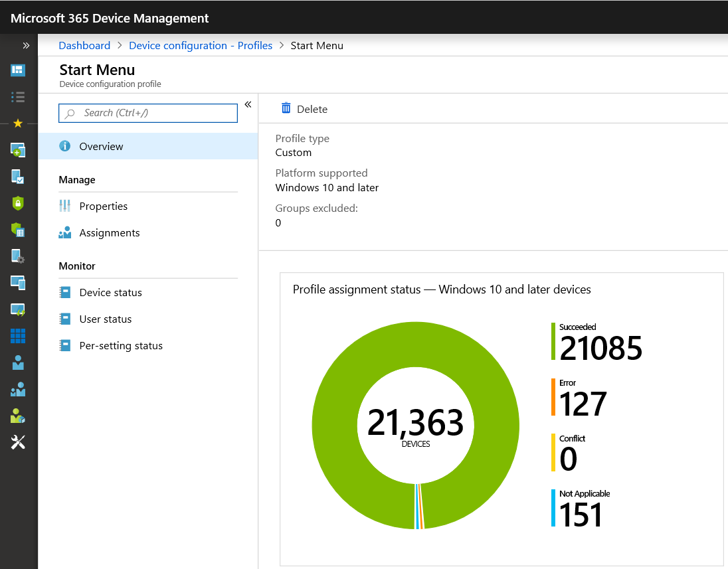Viewport: 728px width, 569px height.
Task: Focus the Search (Ctrl+/) field
Action: pyautogui.click(x=148, y=114)
